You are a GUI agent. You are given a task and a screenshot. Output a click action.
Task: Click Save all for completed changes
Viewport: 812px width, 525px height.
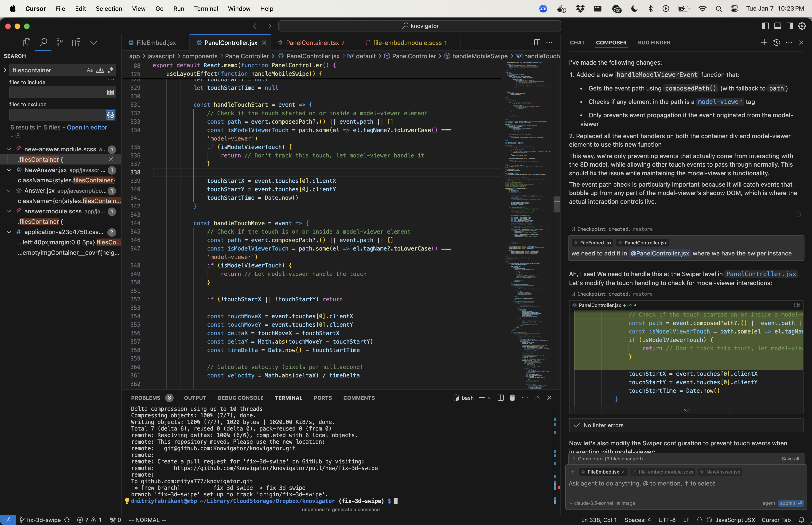click(x=790, y=458)
